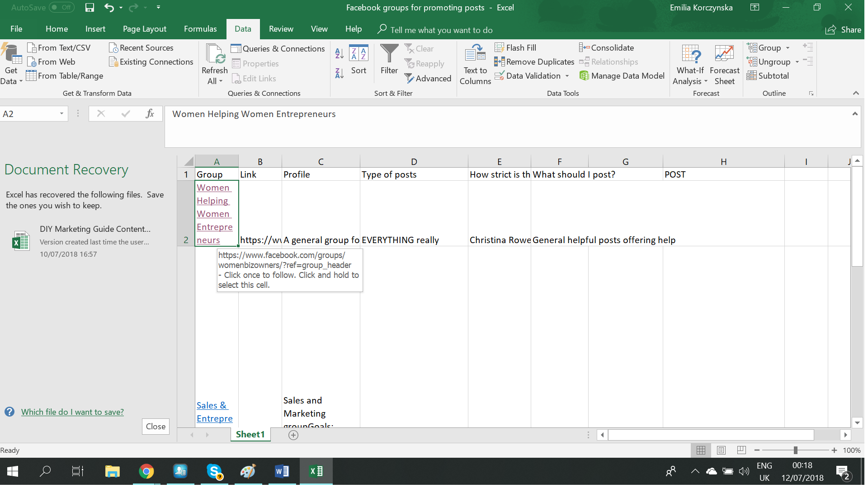Open Queries & Connections pane
The height and width of the screenshot is (488, 868).
pos(278,49)
